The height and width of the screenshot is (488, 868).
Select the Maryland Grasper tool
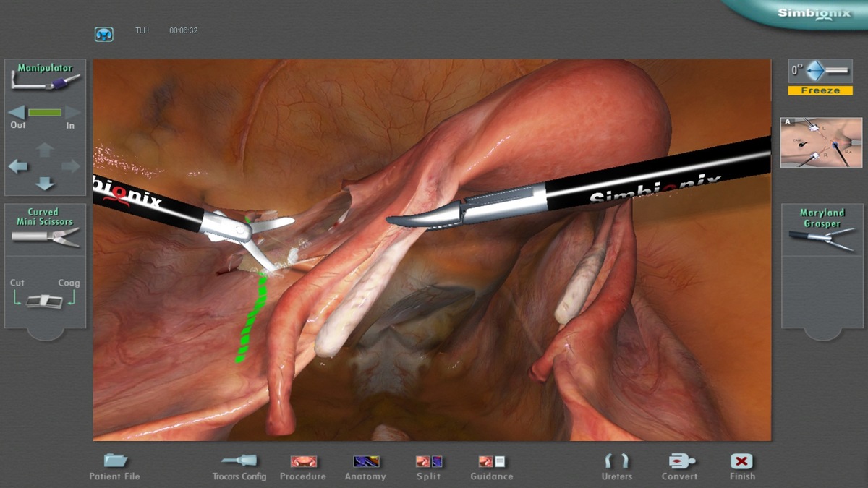pos(822,228)
